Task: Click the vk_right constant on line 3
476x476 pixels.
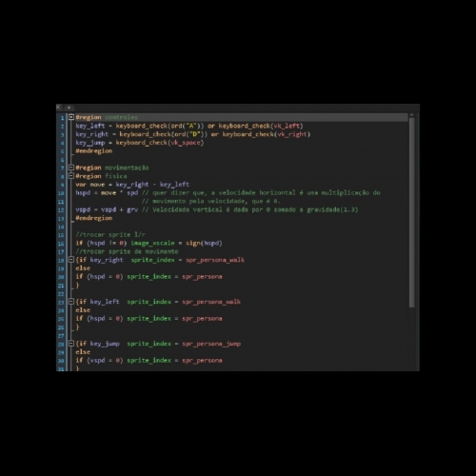Action: point(292,134)
